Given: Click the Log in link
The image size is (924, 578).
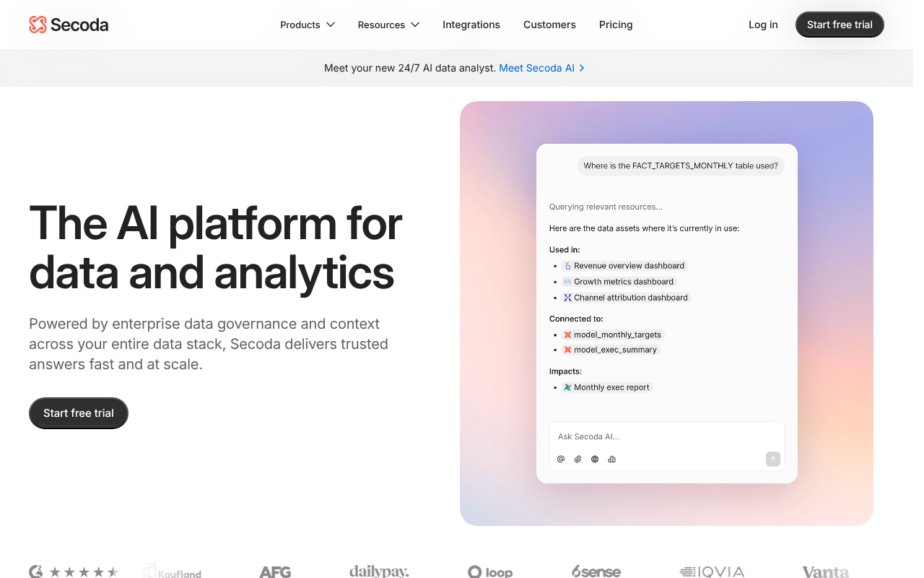Looking at the screenshot, I should pos(763,25).
